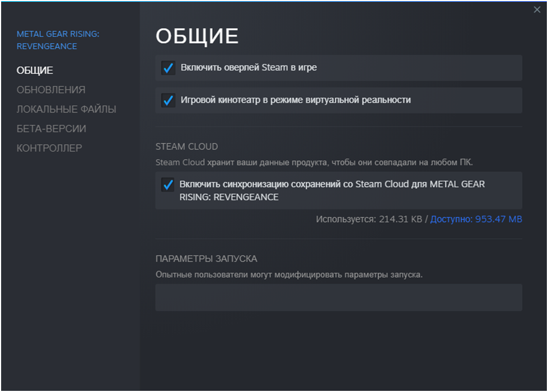Click the large ОБЩИЕ page heading
Viewport: 548px width, 392px height.
tap(197, 36)
